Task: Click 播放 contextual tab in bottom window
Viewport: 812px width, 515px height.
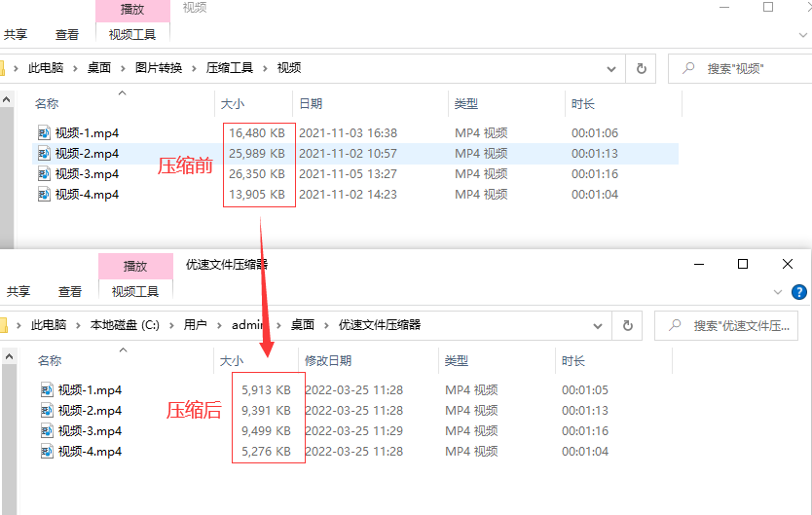Action: pos(135,266)
